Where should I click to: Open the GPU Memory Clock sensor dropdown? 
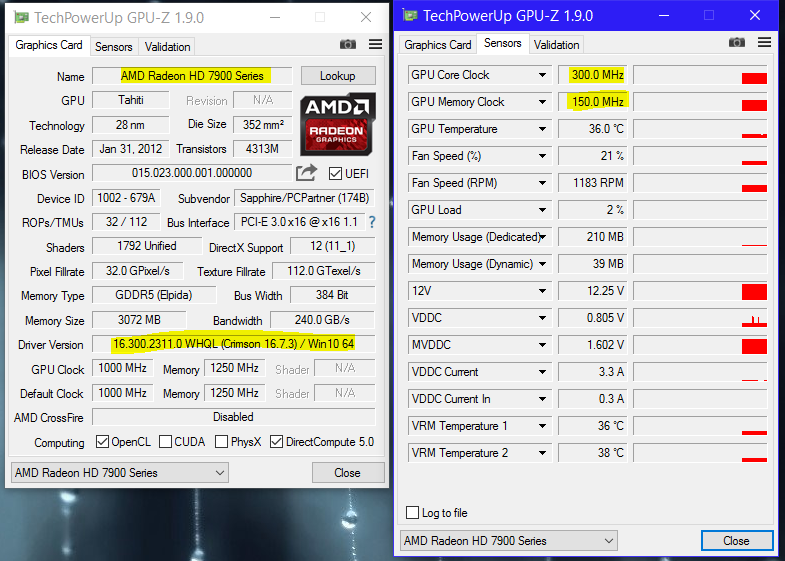(542, 102)
